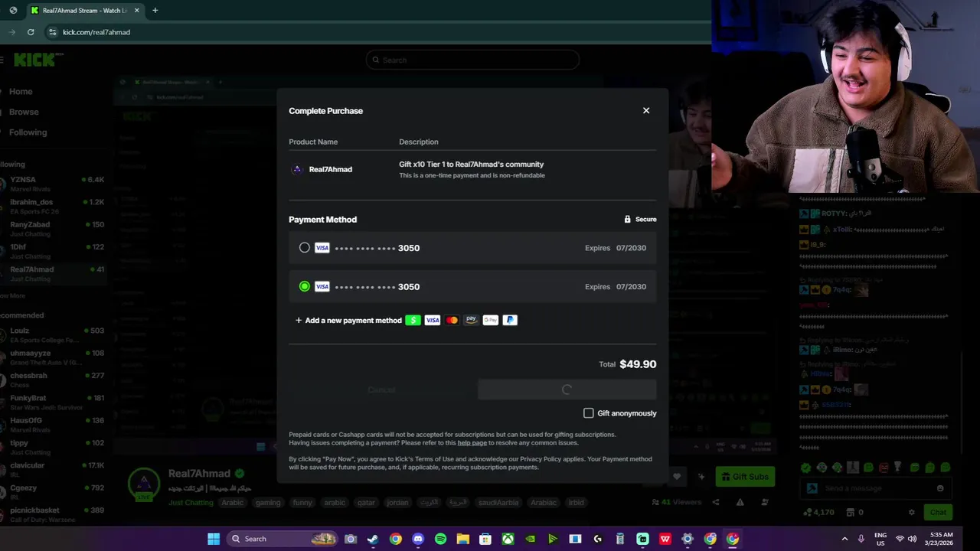
Task: Open Settings gear from the taskbar
Action: click(688, 539)
